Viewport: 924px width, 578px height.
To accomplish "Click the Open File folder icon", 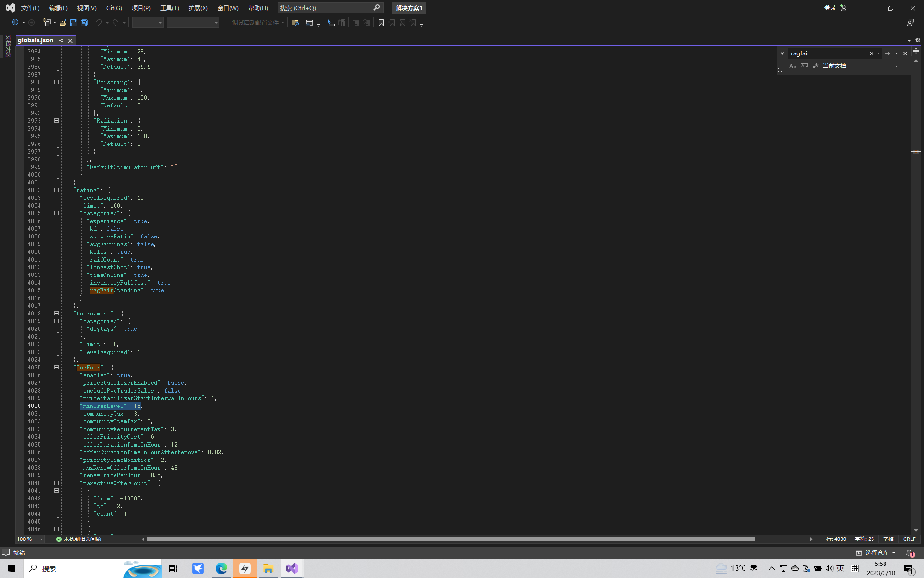I will click(x=63, y=23).
